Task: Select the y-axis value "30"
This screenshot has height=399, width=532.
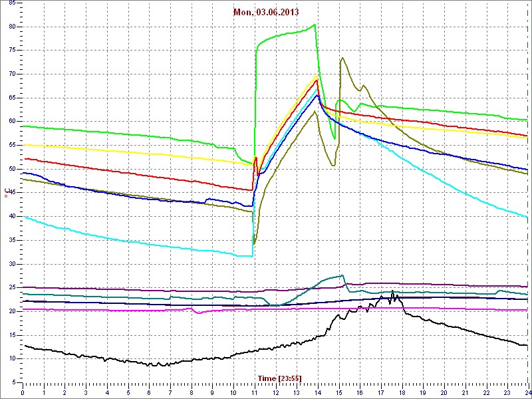Action: 12,264
